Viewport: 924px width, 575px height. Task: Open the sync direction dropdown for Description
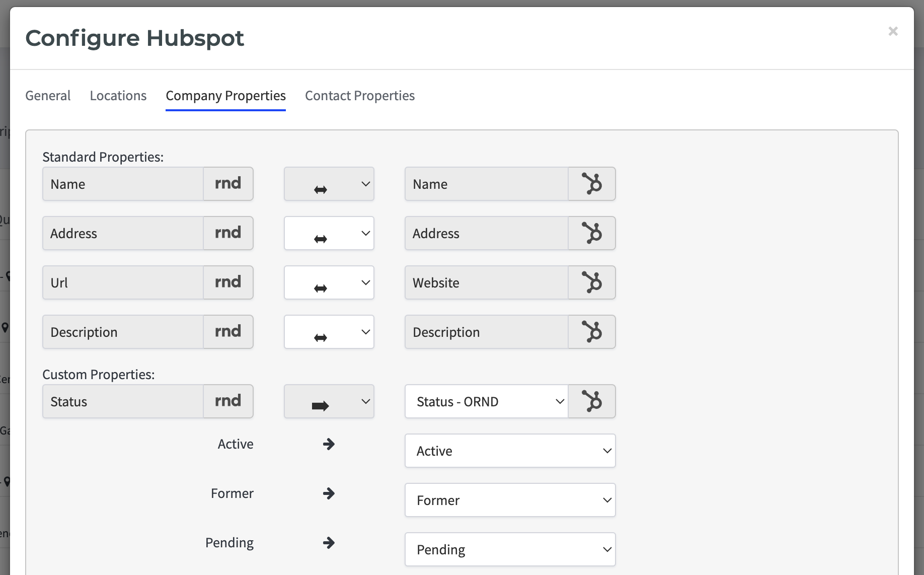329,332
